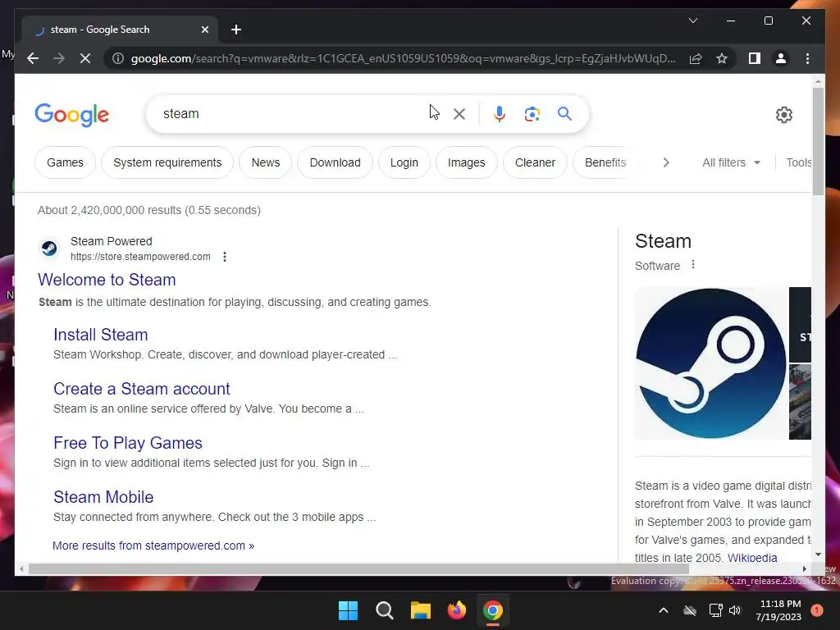Launch File Explorer from taskbar
The width and height of the screenshot is (840, 630).
click(x=421, y=610)
